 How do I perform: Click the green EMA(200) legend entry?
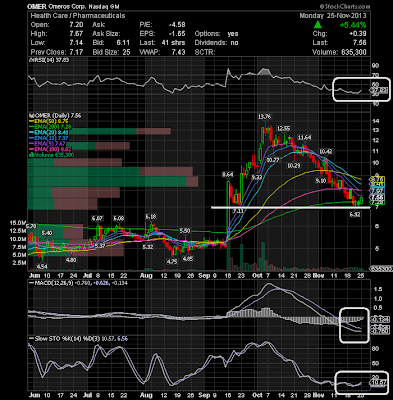click(51, 127)
